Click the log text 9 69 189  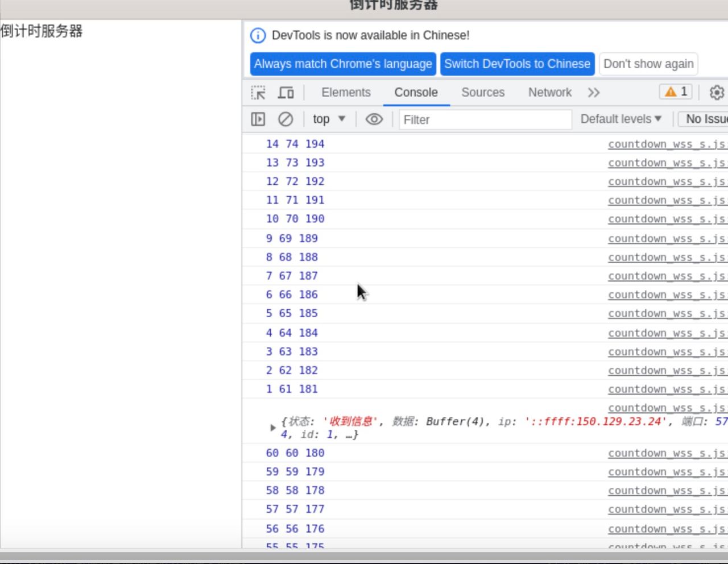pos(292,238)
